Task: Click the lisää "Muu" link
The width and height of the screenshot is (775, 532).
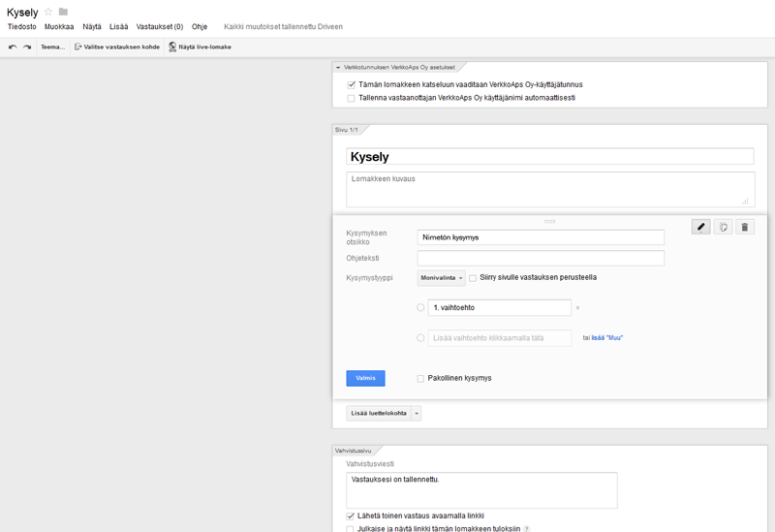Action: 606,338
